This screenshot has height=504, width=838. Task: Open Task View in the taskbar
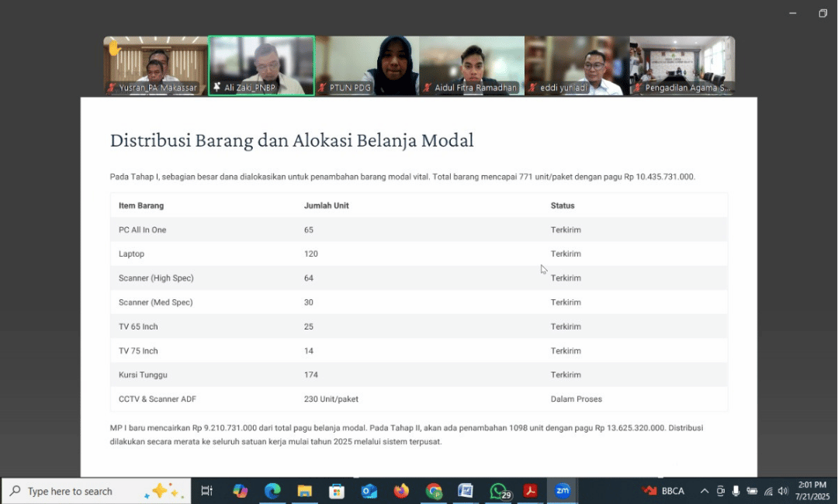(206, 491)
